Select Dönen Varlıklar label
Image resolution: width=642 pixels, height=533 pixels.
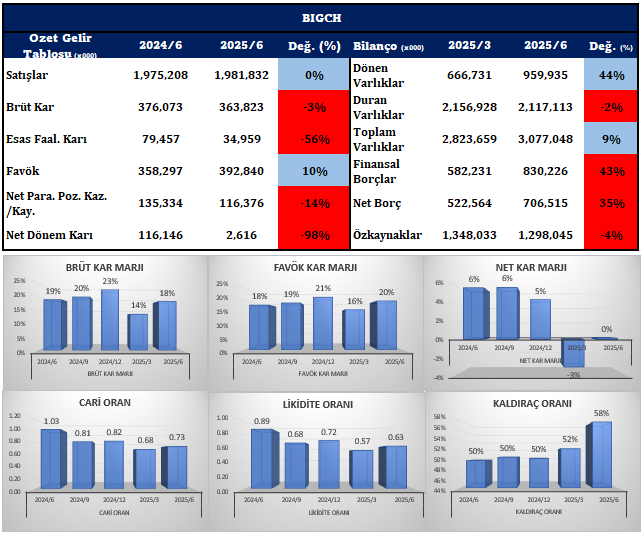coord(378,75)
